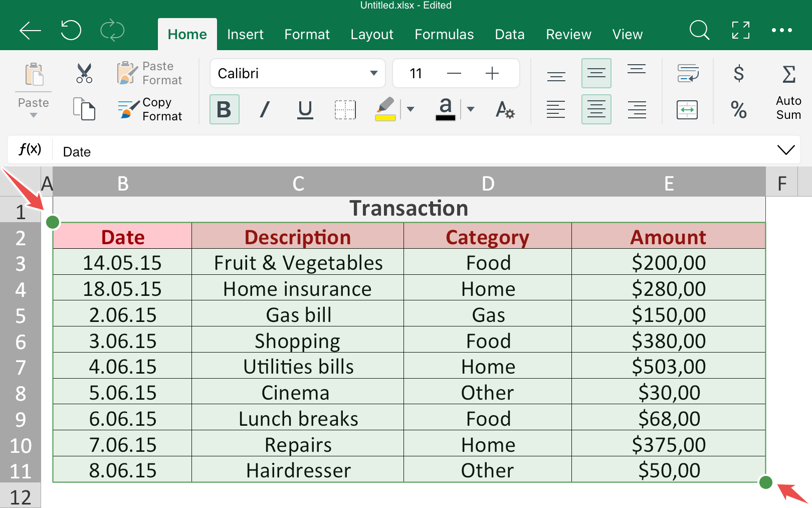Click the Copy pages icon
Screen dimensions: 812x508
pos(84,109)
